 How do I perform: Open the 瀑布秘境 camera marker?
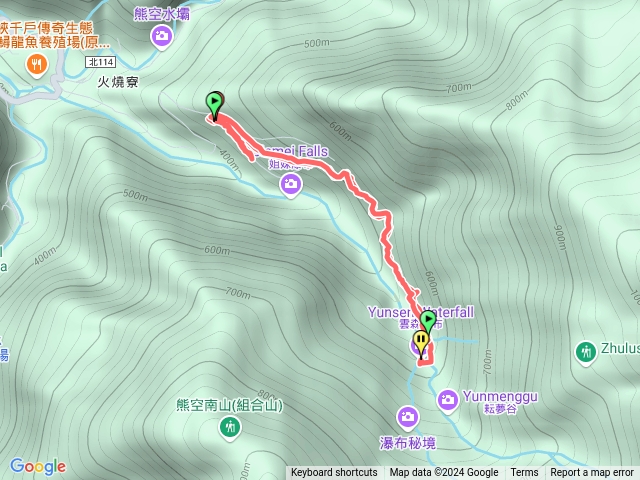point(407,418)
